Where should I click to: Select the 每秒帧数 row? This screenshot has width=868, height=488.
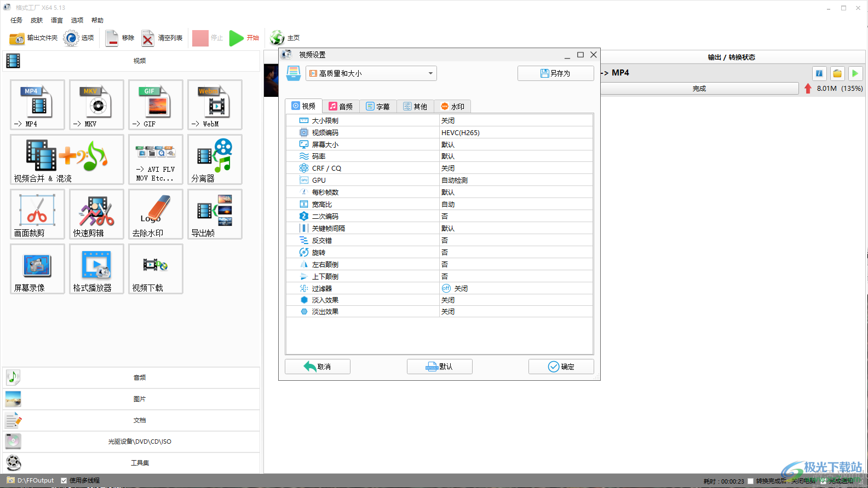(439, 193)
